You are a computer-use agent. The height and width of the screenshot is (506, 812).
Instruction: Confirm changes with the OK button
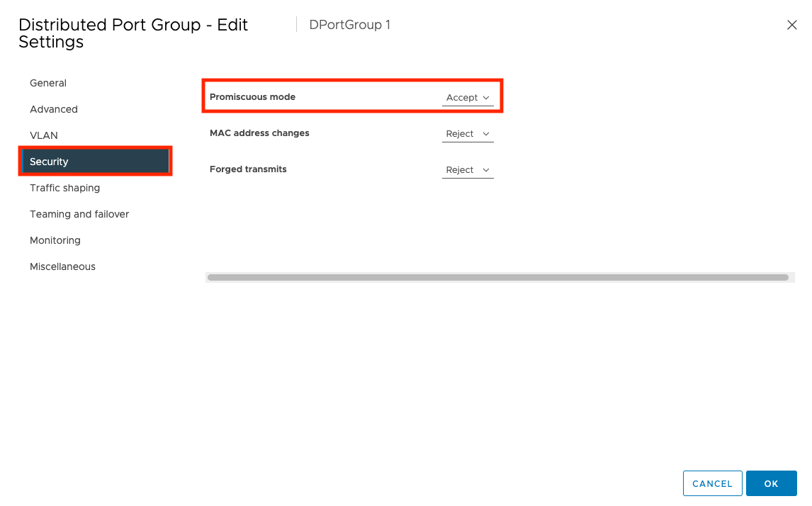click(x=772, y=483)
